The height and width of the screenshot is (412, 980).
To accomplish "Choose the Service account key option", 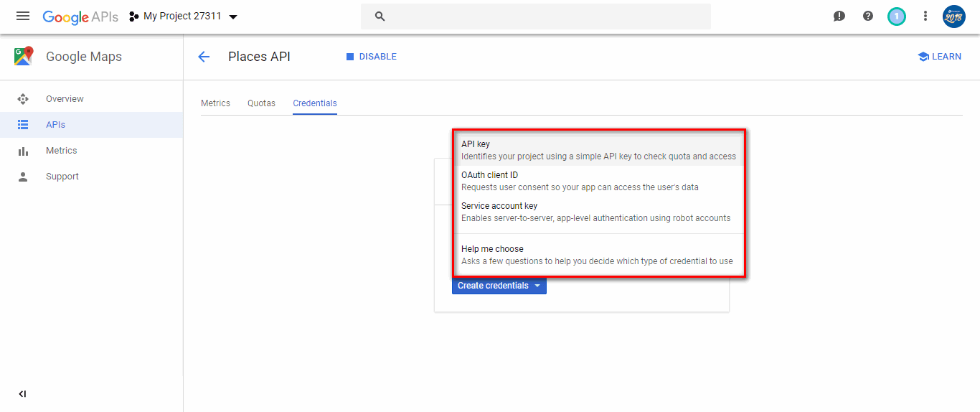I will click(x=599, y=212).
